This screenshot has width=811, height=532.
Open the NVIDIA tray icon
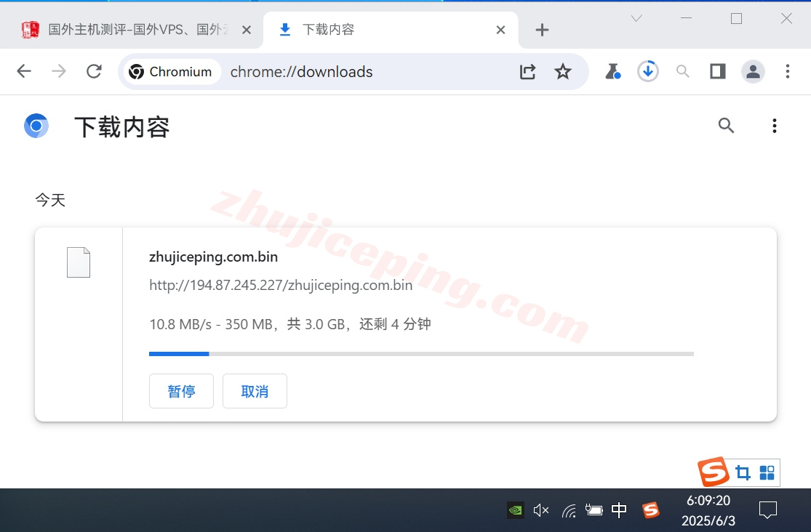[x=515, y=510]
